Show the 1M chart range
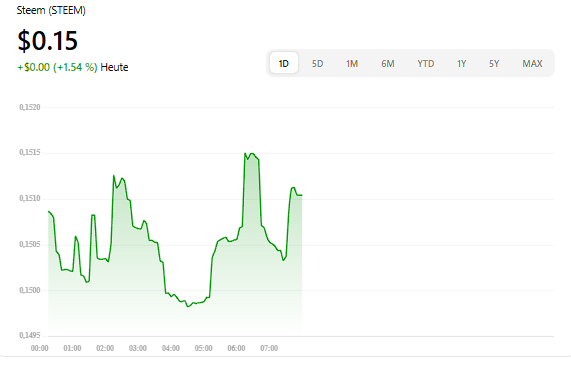 click(x=352, y=64)
